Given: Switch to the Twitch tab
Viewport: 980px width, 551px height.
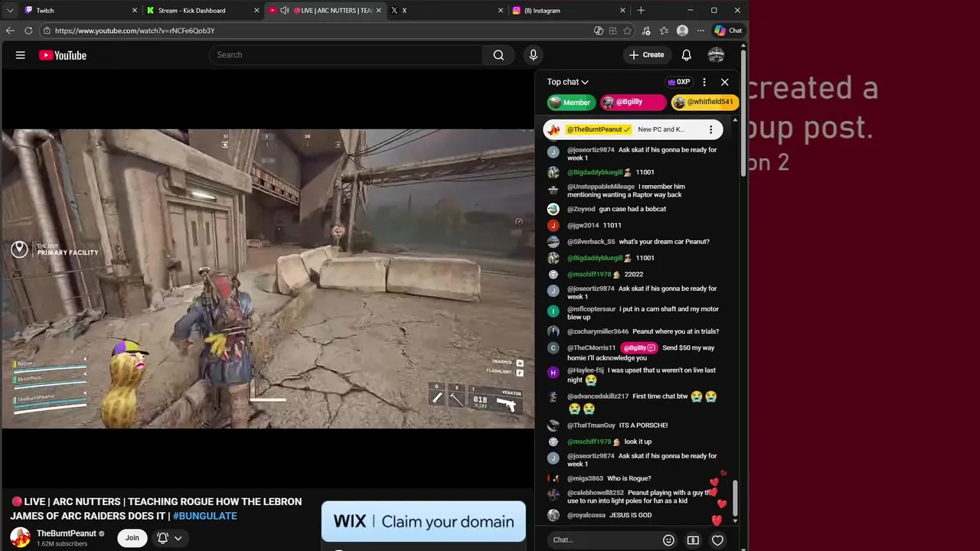Looking at the screenshot, I should point(80,11).
